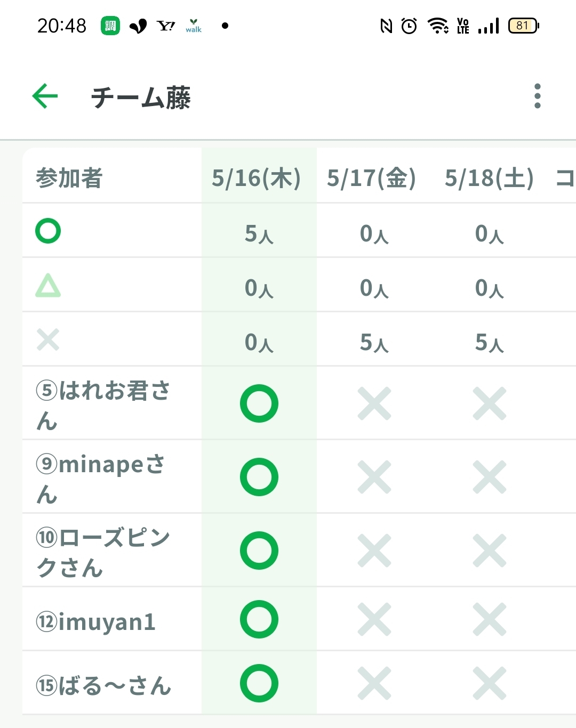Tap the green circle summary row icon
This screenshot has width=576, height=728.
pos(48,231)
